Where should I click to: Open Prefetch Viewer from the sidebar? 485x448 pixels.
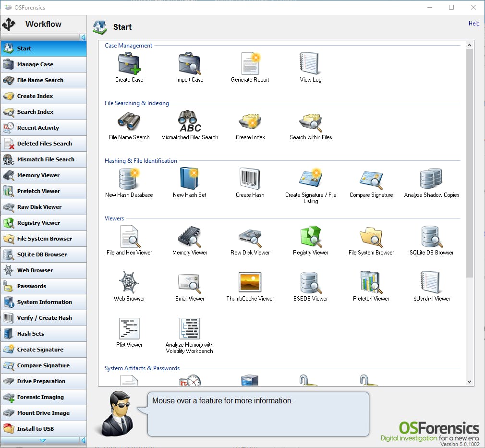(44, 191)
